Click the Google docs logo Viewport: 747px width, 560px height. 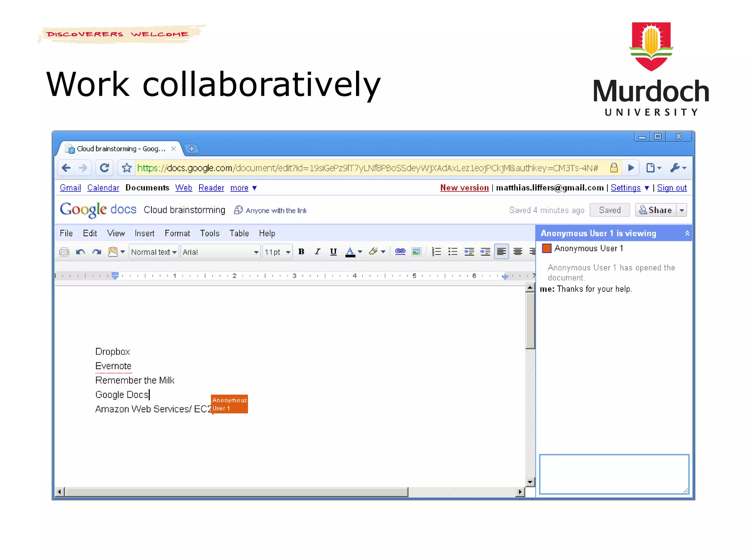coord(98,210)
